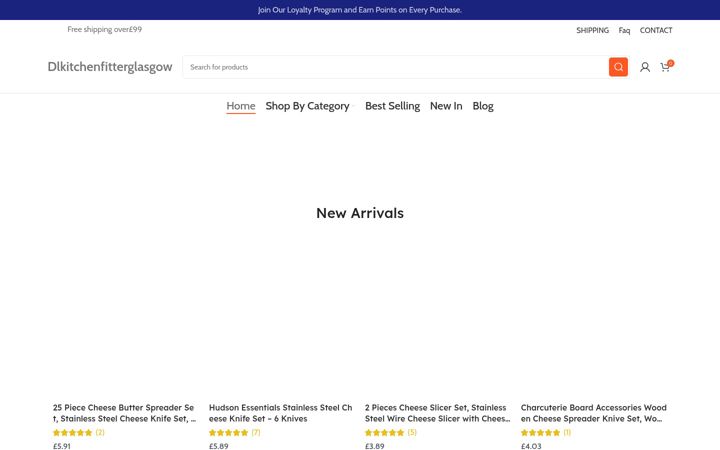Open the CONTACT link

tap(656, 30)
